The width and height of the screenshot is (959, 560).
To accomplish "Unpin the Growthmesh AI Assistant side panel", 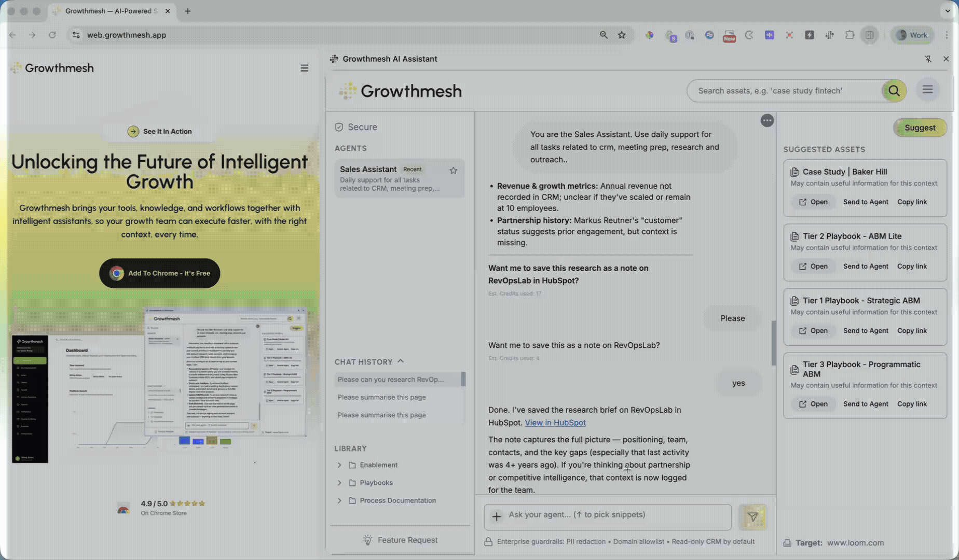I will tap(928, 59).
